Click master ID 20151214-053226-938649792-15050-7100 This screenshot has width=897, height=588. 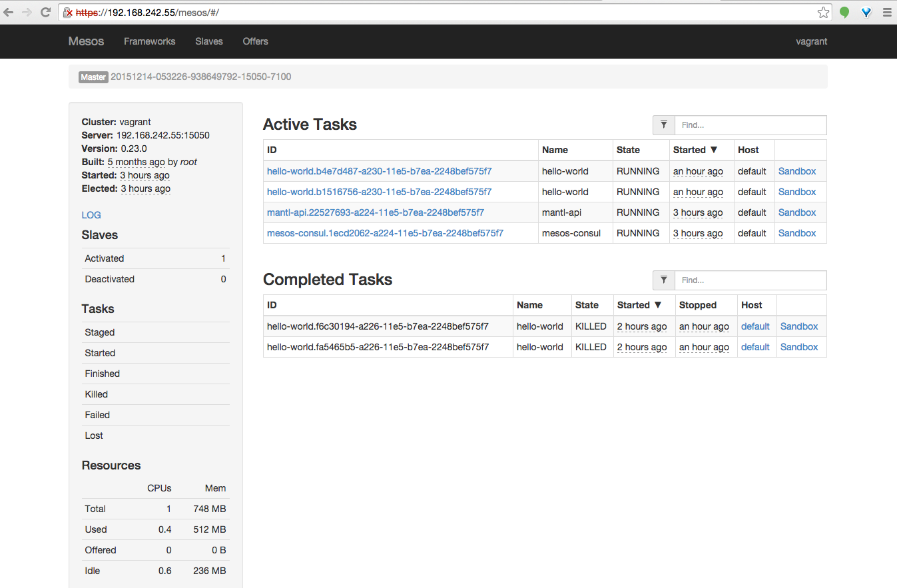coord(200,77)
